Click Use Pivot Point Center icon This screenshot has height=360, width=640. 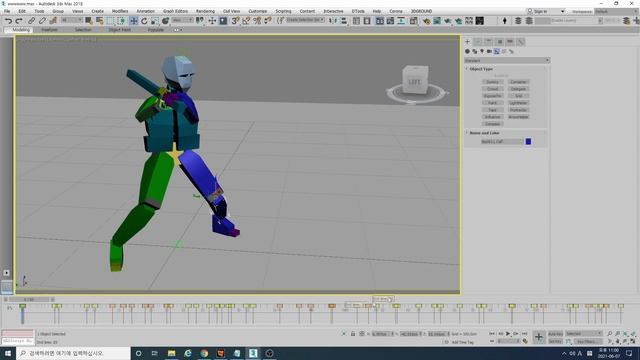[x=200, y=21]
